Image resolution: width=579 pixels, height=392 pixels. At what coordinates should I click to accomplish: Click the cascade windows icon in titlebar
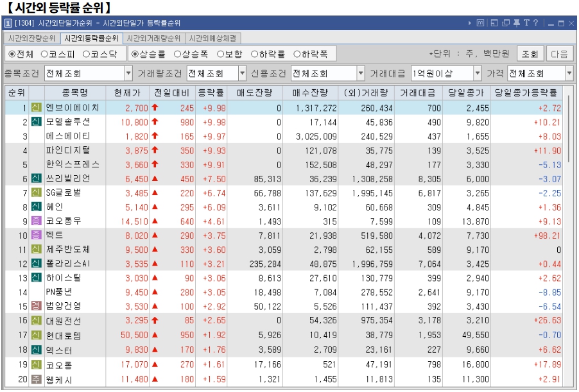click(x=506, y=23)
